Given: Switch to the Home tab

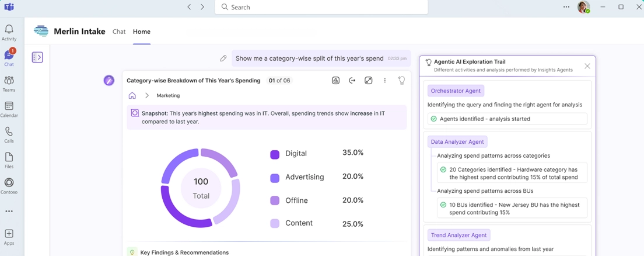Looking at the screenshot, I should click(142, 32).
